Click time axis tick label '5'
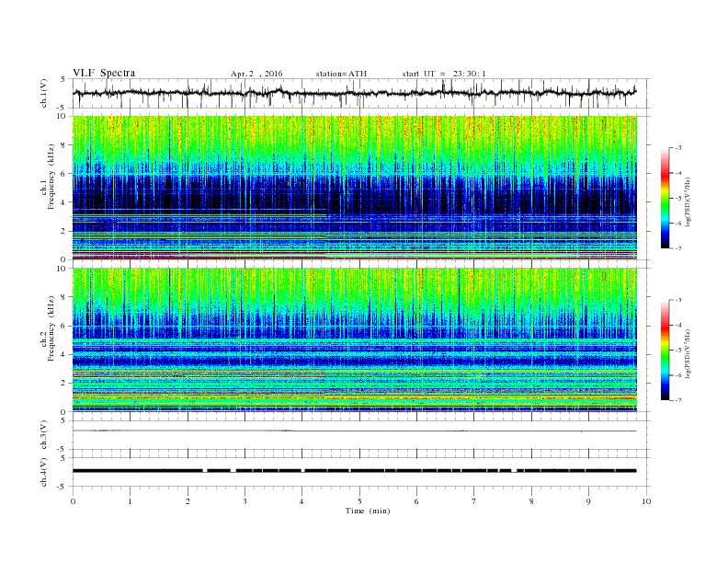Screen dimensions: 728x563 tap(359, 501)
